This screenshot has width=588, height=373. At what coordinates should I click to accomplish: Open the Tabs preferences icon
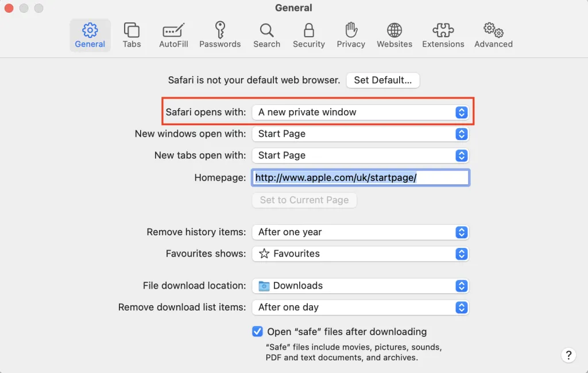(x=131, y=34)
